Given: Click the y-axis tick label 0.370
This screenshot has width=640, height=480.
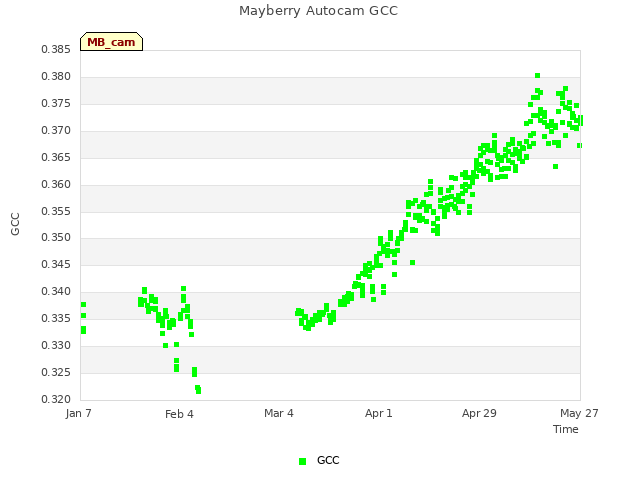Looking at the screenshot, I should [56, 130].
